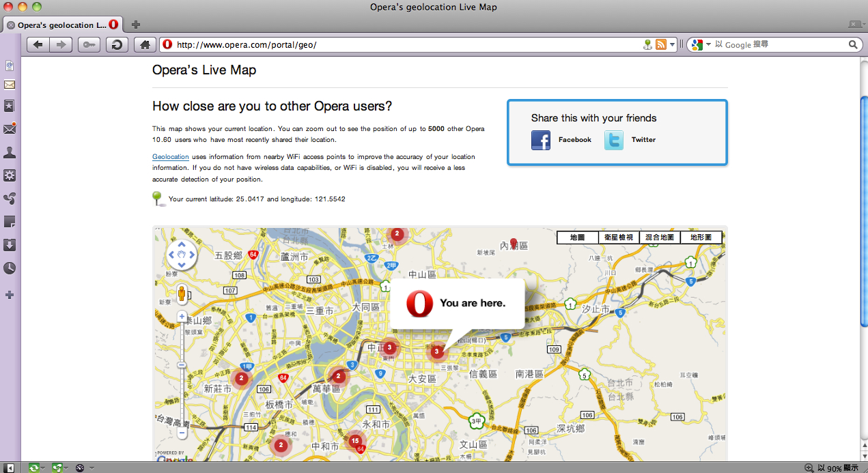868x473 pixels.
Task: Click the Opera icon on the tab
Action: click(x=113, y=25)
